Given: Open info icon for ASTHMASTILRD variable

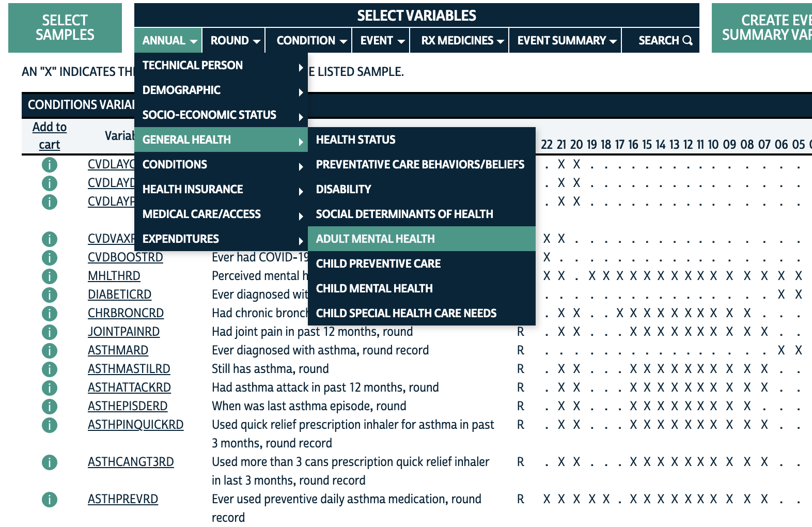Looking at the screenshot, I should point(50,369).
